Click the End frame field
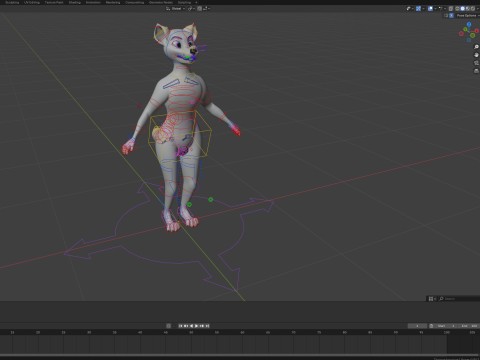 point(469,326)
